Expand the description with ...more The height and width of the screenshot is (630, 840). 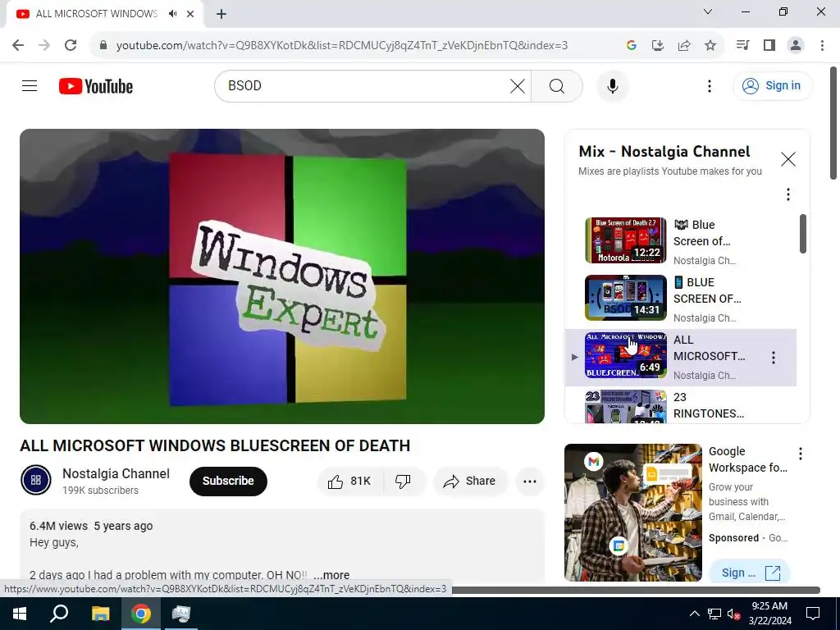coord(331,575)
